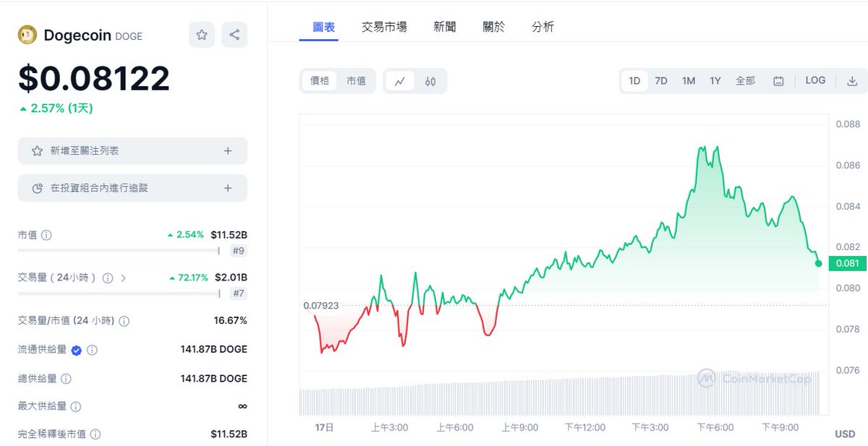Click the 0.07923 opening price label
This screenshot has width=868, height=446.
click(320, 306)
